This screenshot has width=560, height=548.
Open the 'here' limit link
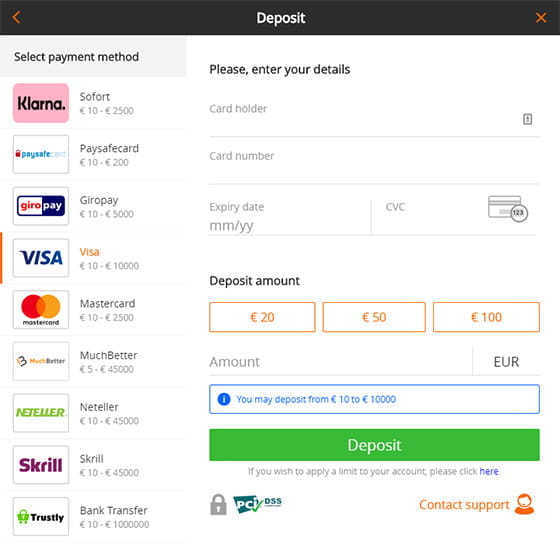[489, 472]
